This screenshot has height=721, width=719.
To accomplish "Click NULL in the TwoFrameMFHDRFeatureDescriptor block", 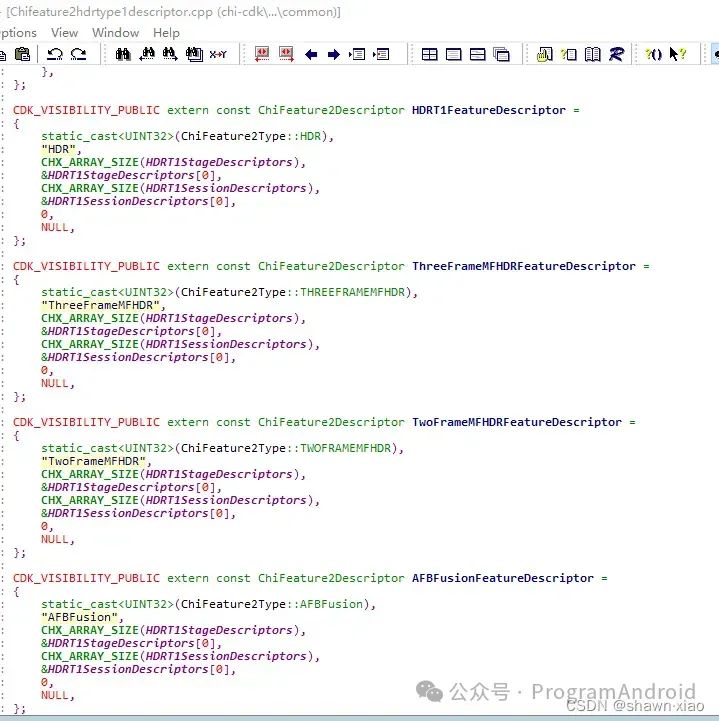I will [55, 539].
